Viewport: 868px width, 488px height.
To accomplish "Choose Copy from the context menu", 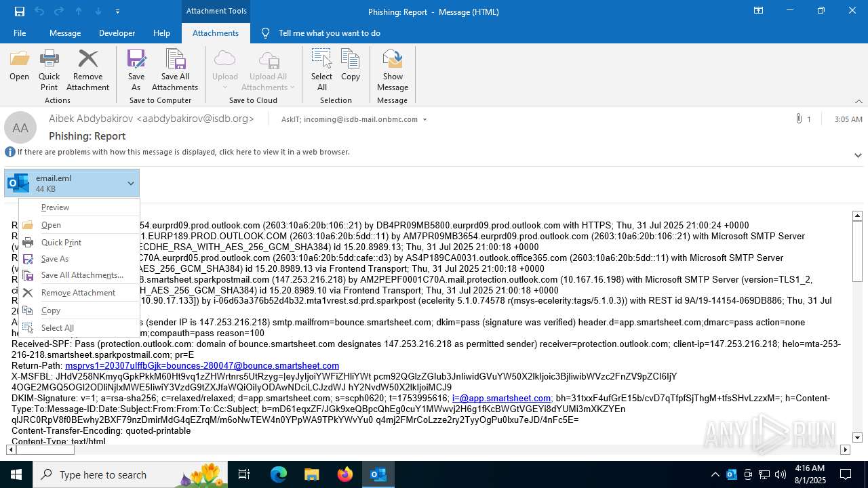I will [x=79, y=310].
